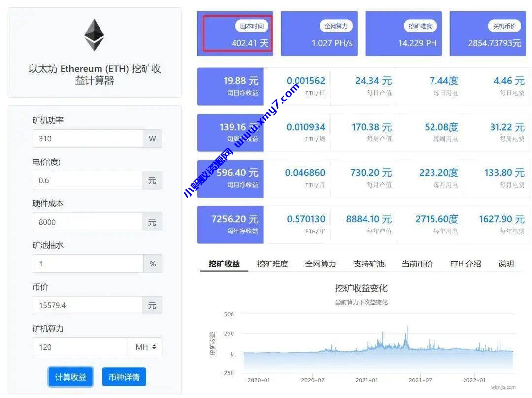Switch to the 当前币价 tab
Viewport: 532px width, 398px height.
pyautogui.click(x=417, y=264)
